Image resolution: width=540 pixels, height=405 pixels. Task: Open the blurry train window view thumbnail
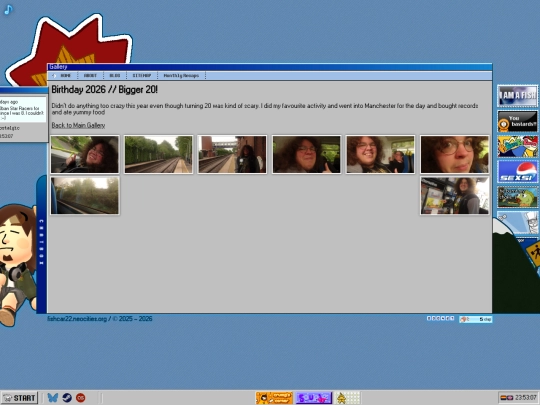[x=85, y=196]
